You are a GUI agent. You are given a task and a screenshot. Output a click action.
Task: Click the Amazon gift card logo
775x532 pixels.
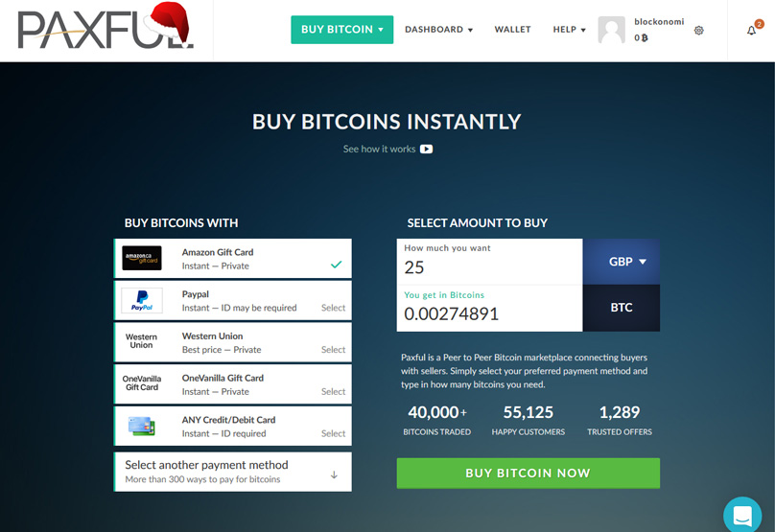click(x=142, y=258)
